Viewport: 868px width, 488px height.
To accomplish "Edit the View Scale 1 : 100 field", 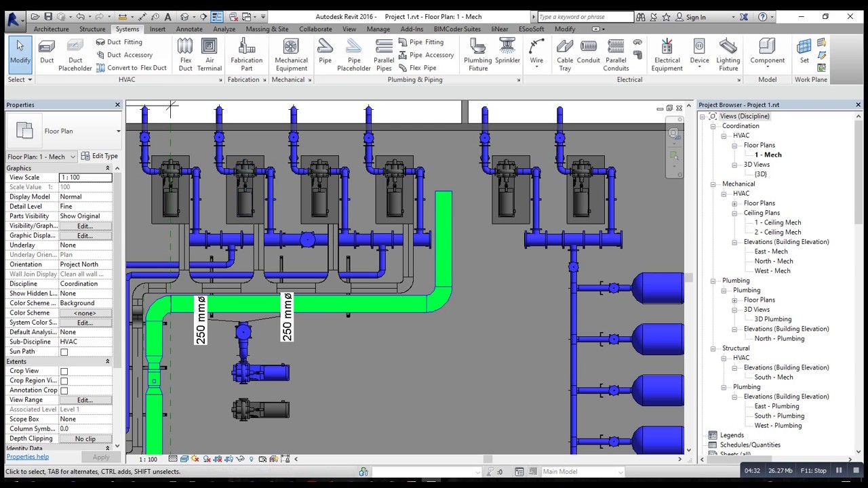I will [85, 178].
